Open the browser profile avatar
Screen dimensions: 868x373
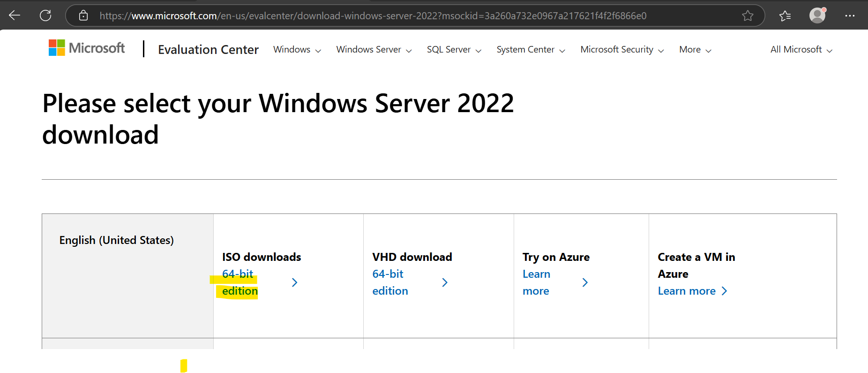coord(817,15)
